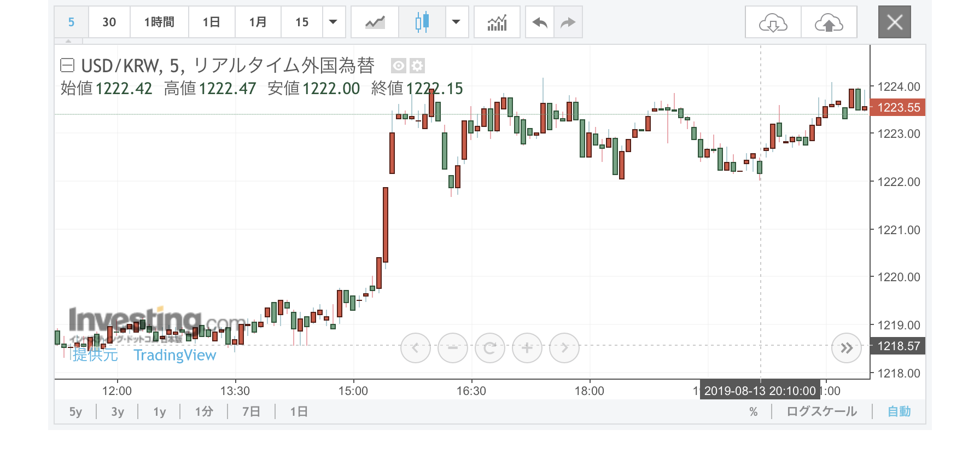Toggle USD/KRW series visibility eye icon

[399, 66]
